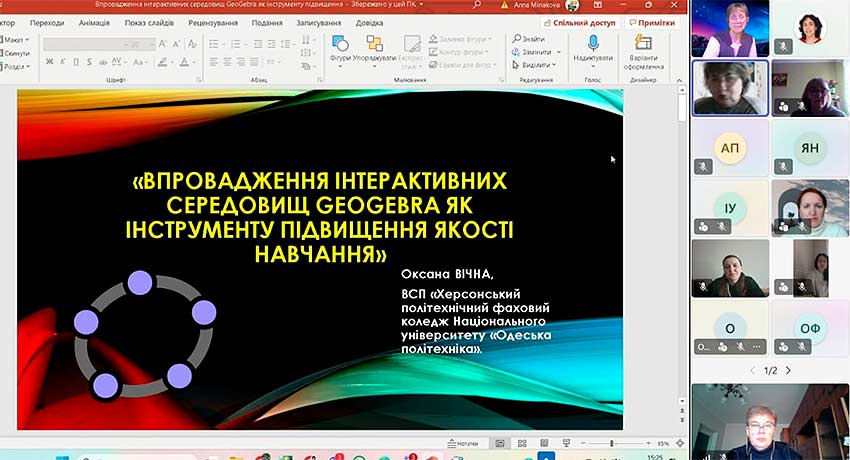The height and width of the screenshot is (460, 850).
Task: Collapse the ribbon with the chevron
Action: (679, 80)
